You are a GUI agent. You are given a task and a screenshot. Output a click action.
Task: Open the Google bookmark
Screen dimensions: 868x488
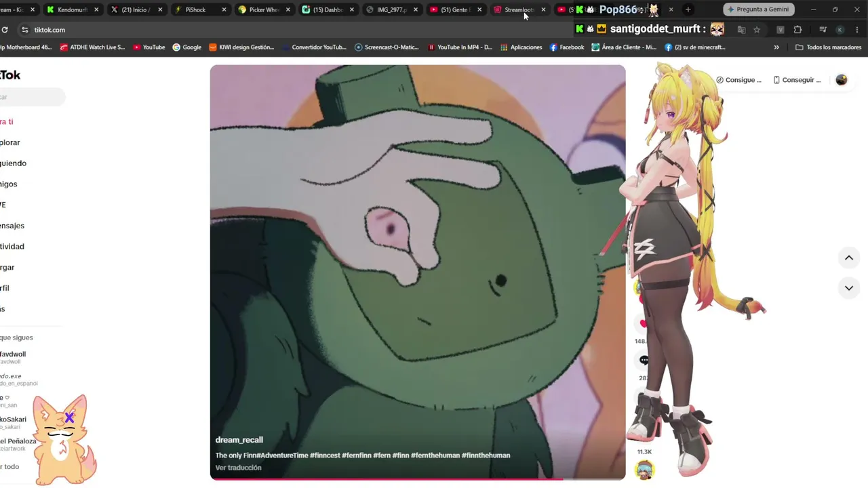186,47
